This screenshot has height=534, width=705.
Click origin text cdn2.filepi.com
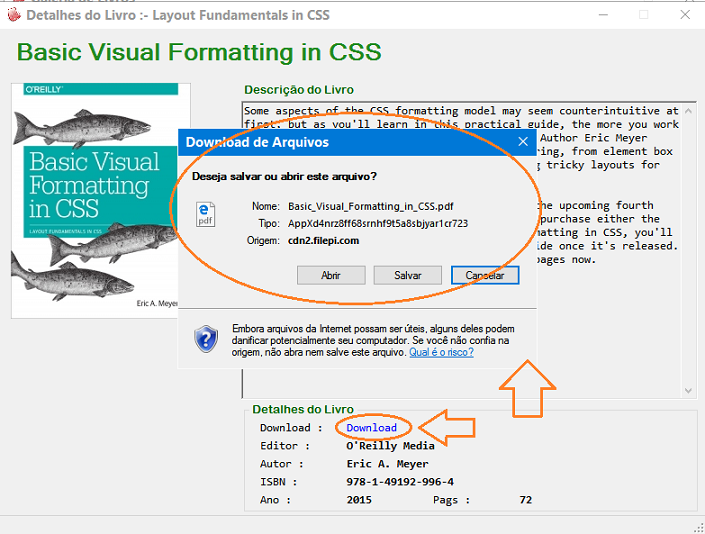coord(323,240)
